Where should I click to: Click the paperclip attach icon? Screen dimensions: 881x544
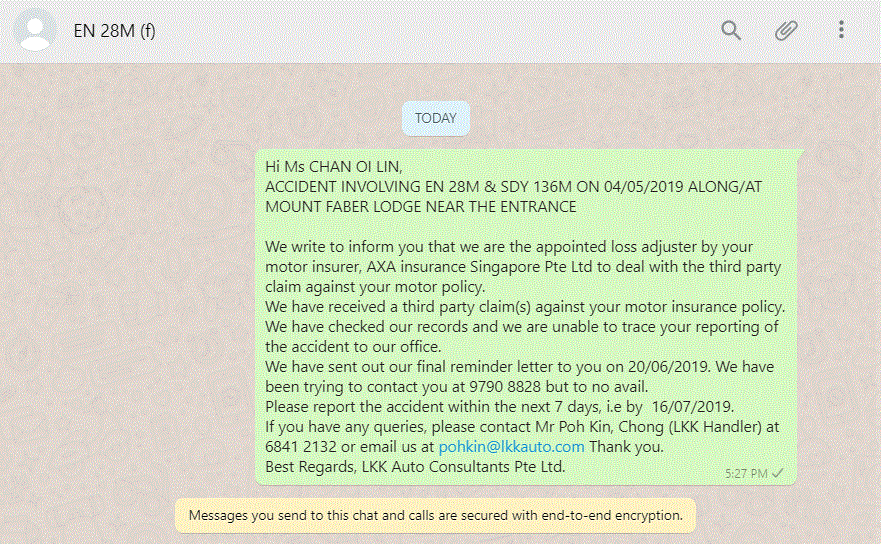click(786, 31)
